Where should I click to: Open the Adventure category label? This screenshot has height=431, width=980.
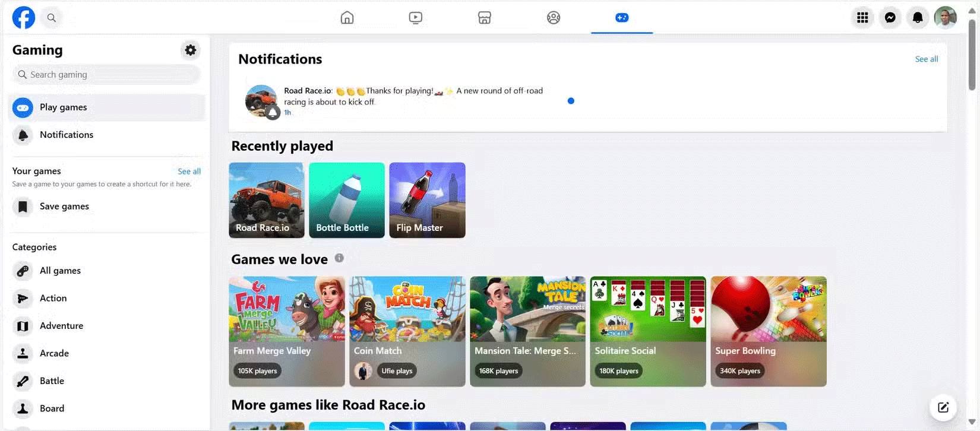(62, 325)
